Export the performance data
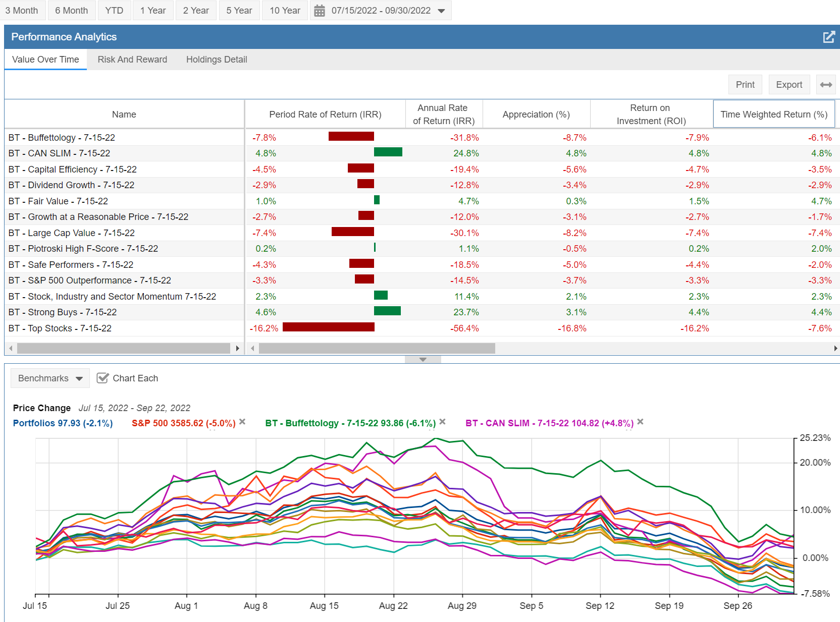Image resolution: width=840 pixels, height=622 pixels. 789,85
